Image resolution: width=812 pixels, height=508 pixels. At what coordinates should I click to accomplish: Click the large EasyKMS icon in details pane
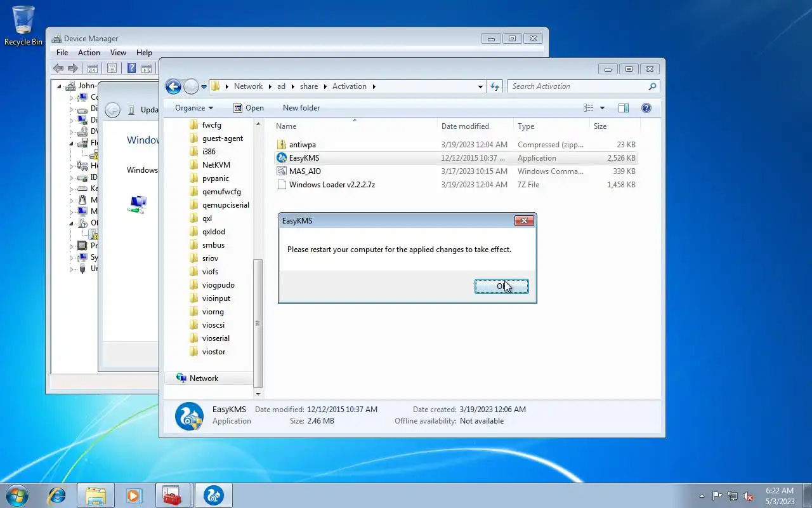tap(189, 416)
